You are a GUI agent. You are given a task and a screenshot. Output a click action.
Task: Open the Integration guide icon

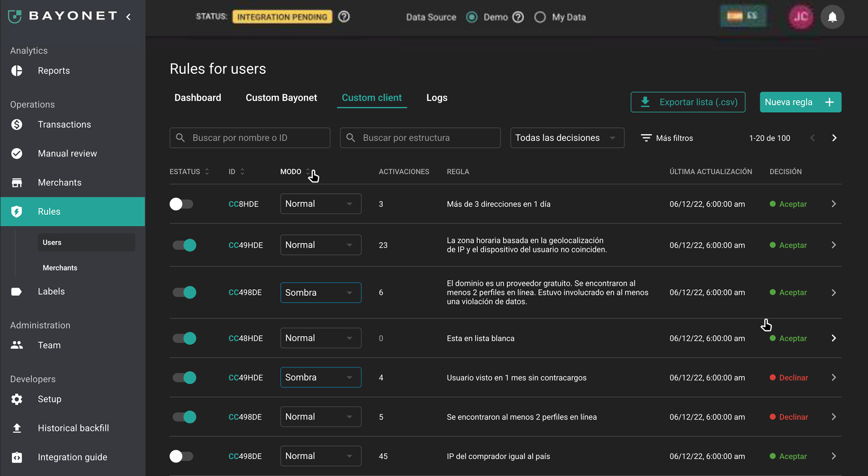coord(17,457)
